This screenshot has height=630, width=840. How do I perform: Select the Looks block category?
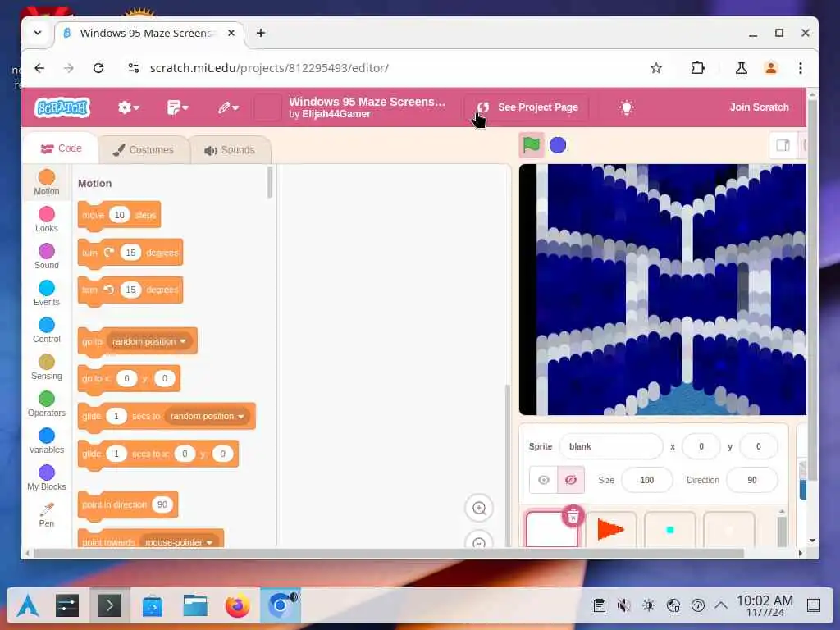point(47,220)
